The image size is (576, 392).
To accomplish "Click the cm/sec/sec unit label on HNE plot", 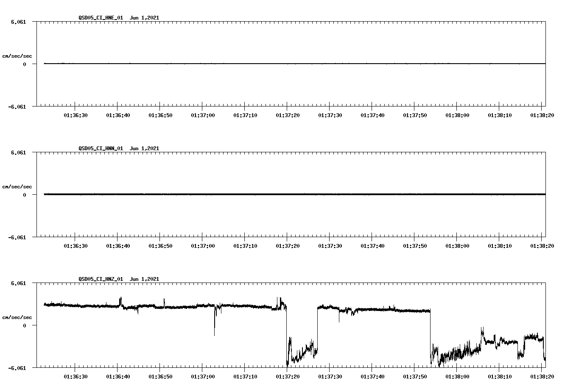I will [x=17, y=56].
